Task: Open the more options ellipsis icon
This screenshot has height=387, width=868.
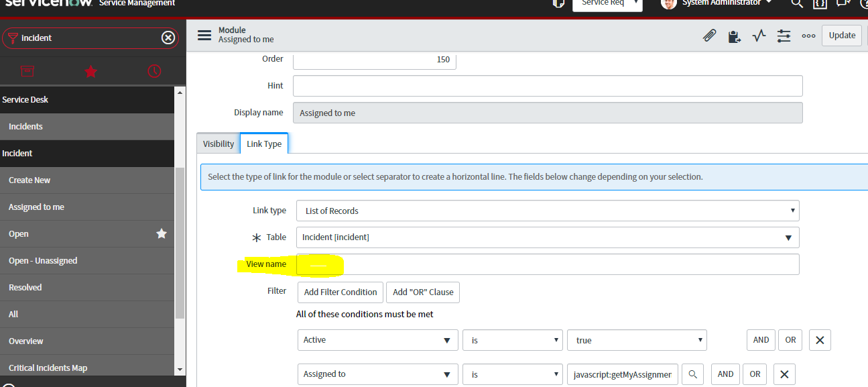Action: point(808,35)
